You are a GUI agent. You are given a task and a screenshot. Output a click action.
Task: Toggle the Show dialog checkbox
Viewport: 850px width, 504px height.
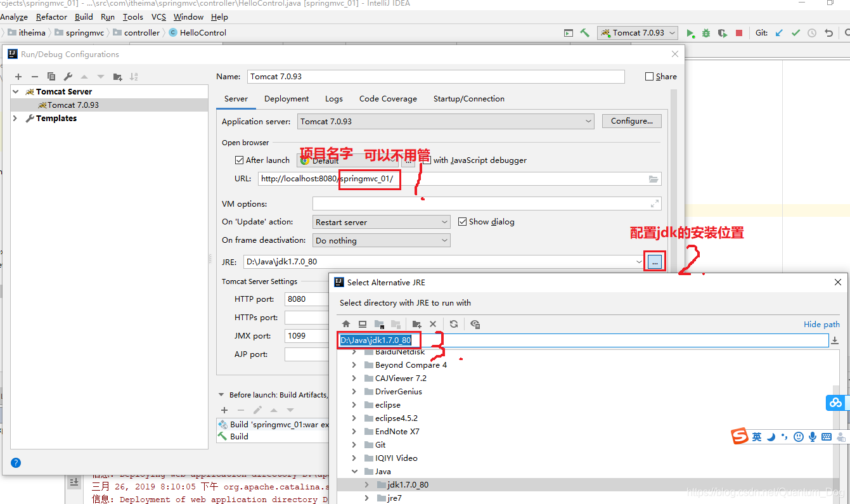[x=462, y=221]
